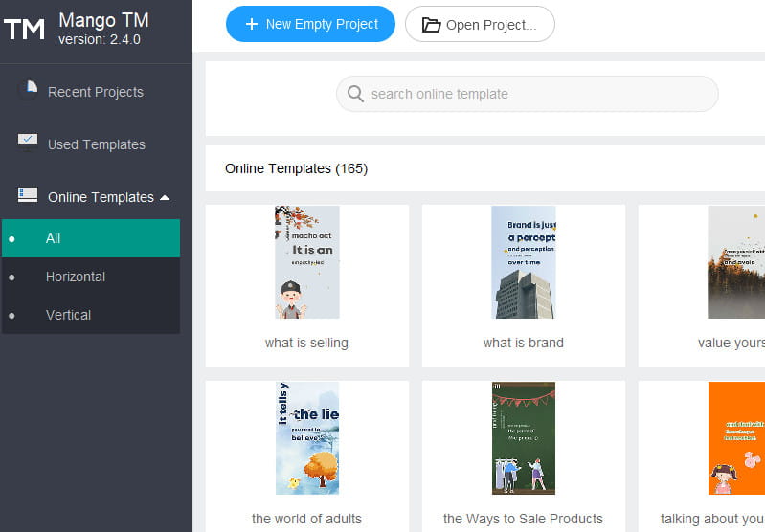This screenshot has height=532, width=765.
Task: Click the 'what is brand' caption
Action: (x=524, y=343)
